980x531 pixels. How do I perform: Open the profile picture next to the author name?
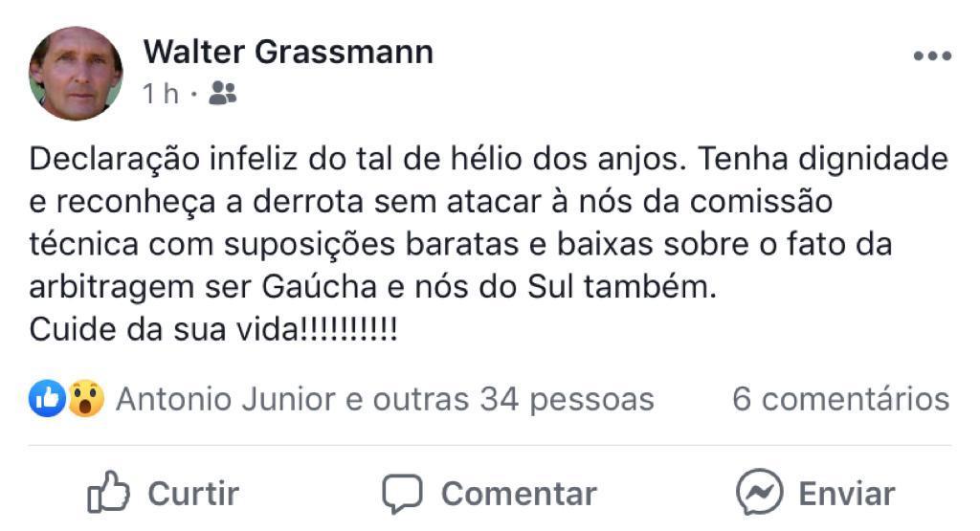[x=76, y=74]
